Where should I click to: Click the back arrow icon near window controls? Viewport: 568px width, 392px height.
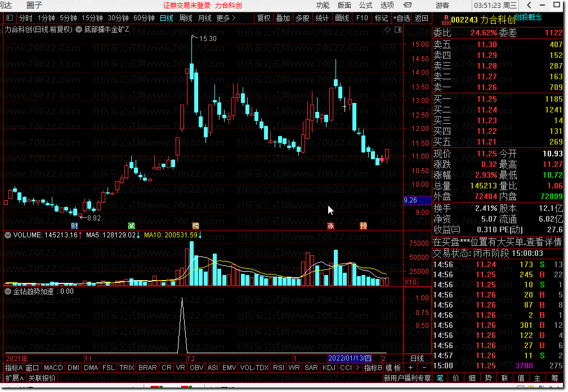coord(529,5)
